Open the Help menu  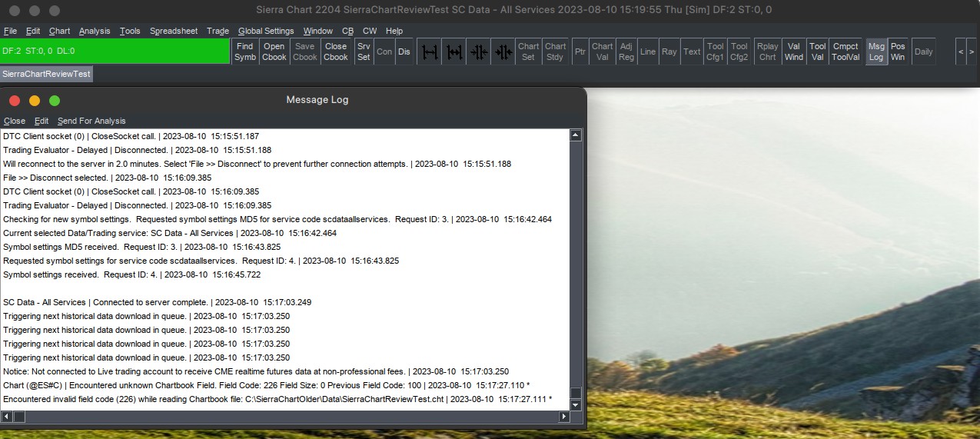pos(394,31)
